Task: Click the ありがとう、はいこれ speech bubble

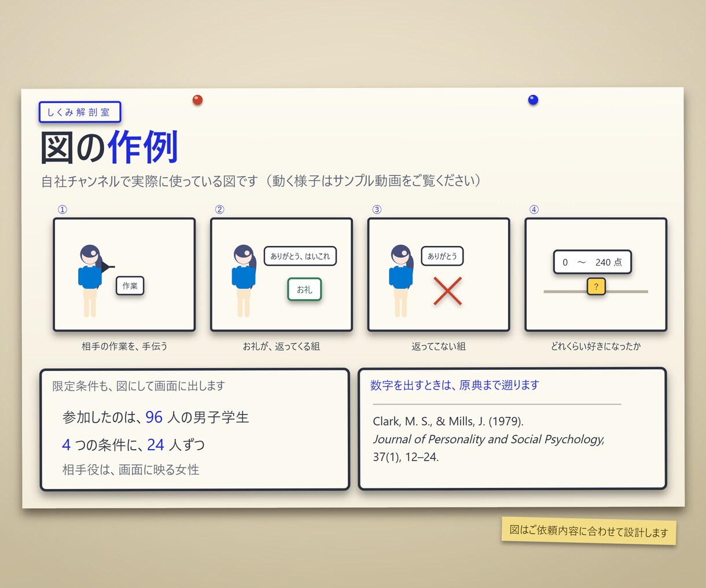Action: point(300,256)
